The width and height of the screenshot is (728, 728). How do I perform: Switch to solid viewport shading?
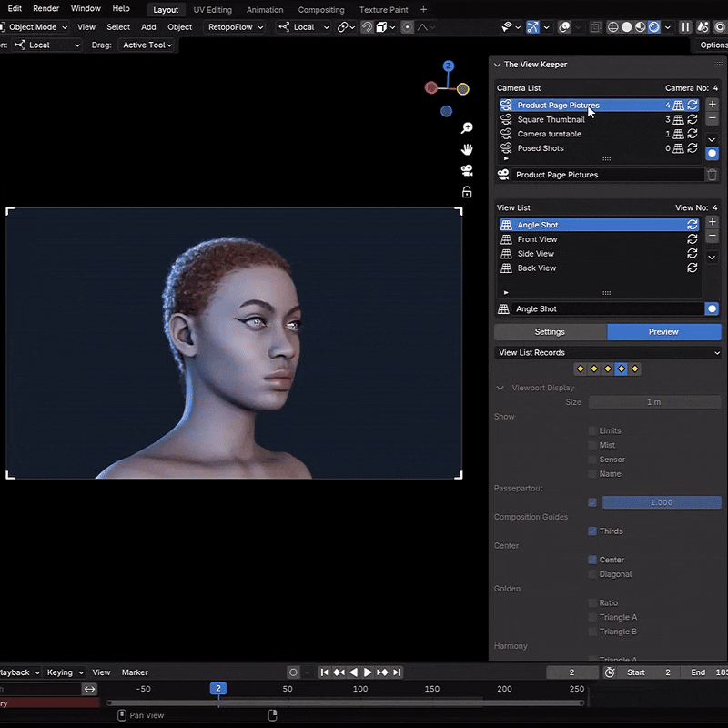pyautogui.click(x=626, y=27)
